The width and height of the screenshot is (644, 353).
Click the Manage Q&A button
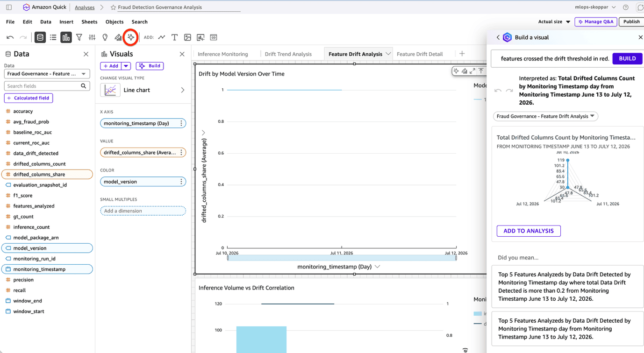tap(596, 21)
